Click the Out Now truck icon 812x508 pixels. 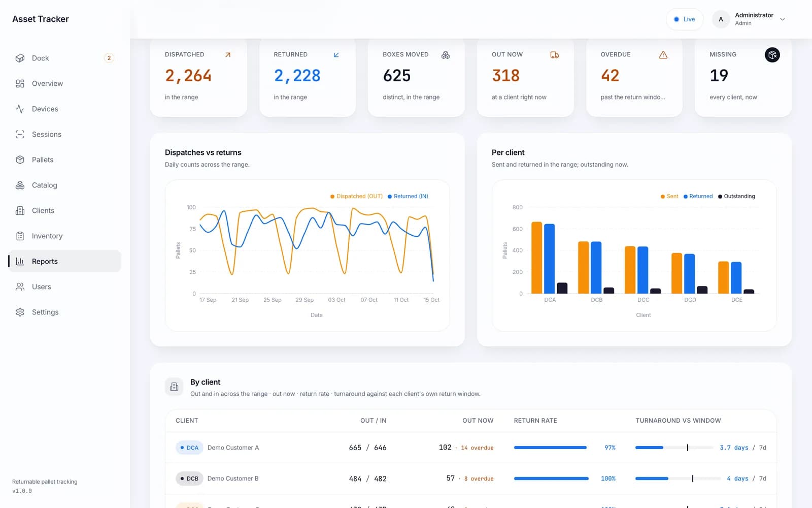pos(555,55)
